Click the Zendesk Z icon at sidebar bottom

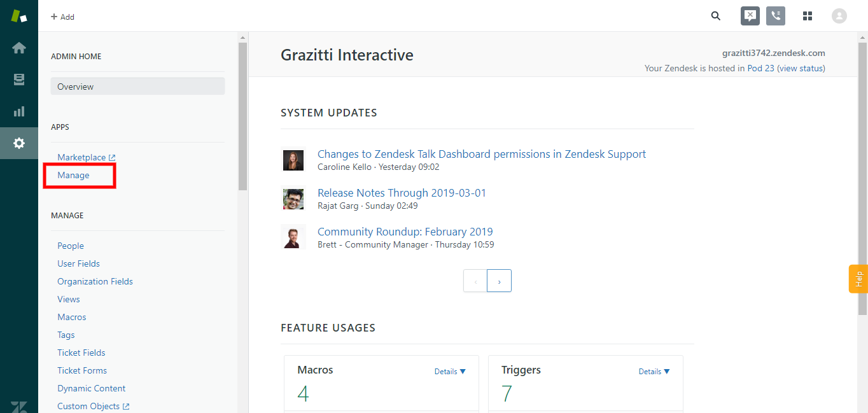tap(19, 406)
